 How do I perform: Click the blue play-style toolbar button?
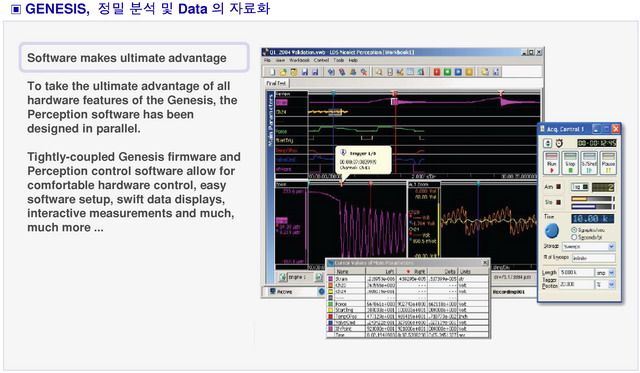(x=458, y=72)
